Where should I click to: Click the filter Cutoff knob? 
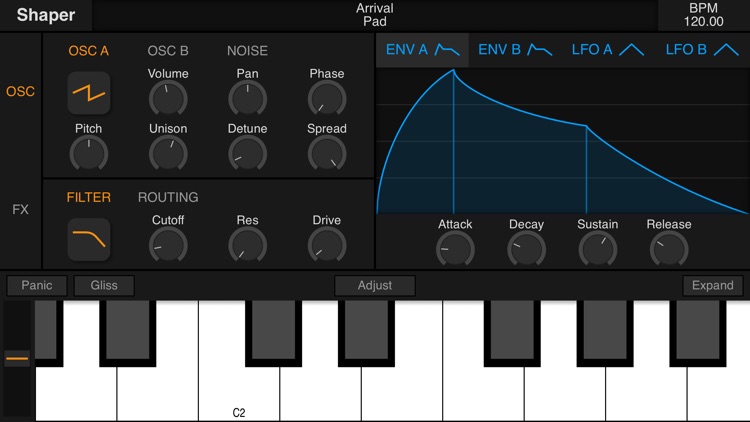click(168, 245)
